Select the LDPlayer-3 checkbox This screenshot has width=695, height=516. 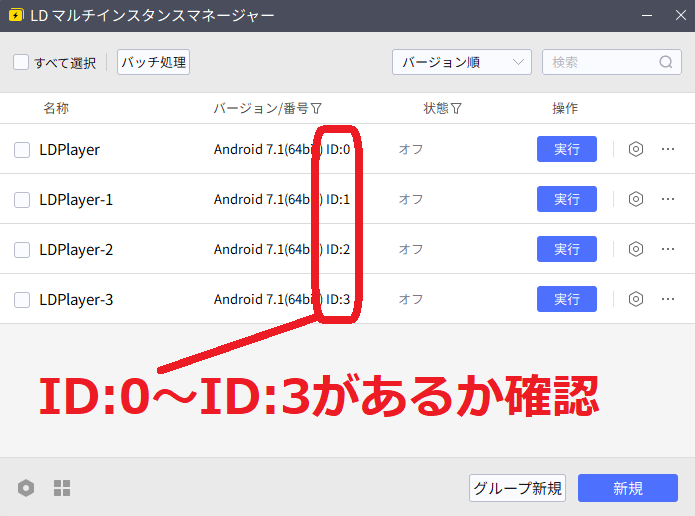coord(22,299)
